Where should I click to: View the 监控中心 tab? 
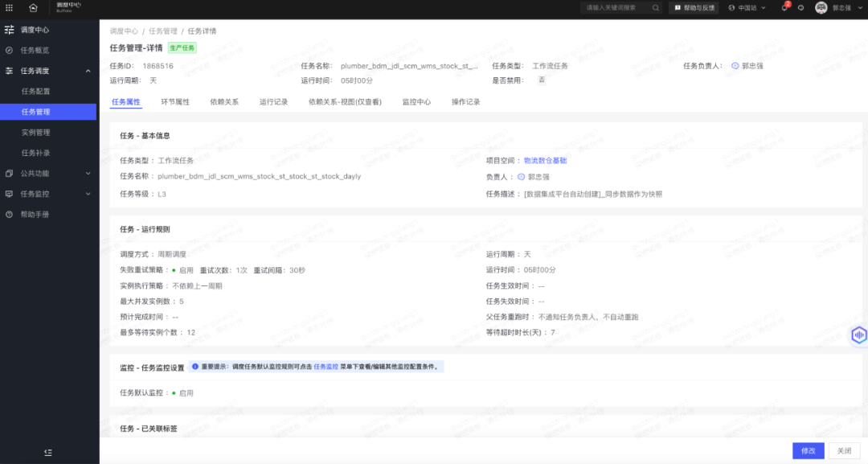[x=416, y=102]
